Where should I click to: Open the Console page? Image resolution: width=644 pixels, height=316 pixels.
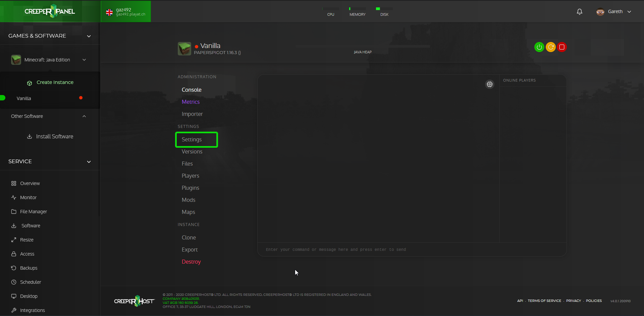192,90
